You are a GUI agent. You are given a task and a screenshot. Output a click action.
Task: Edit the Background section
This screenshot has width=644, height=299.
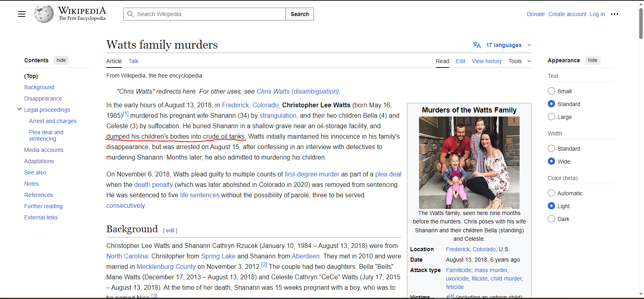pos(170,231)
